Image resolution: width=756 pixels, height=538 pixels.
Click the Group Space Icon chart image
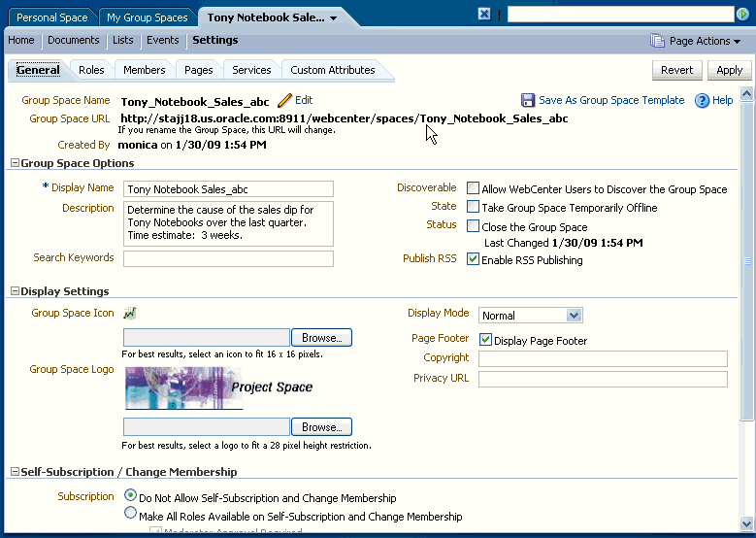[129, 313]
